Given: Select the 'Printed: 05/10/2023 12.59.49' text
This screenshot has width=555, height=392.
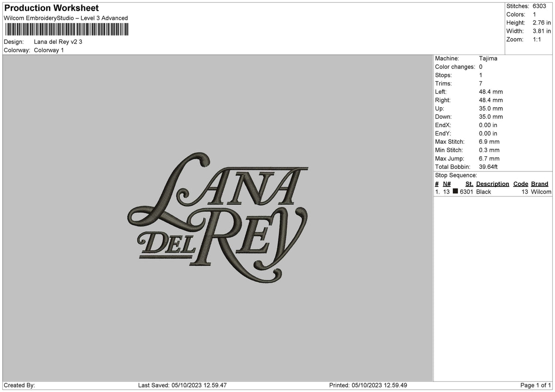Looking at the screenshot, I should (368, 385).
